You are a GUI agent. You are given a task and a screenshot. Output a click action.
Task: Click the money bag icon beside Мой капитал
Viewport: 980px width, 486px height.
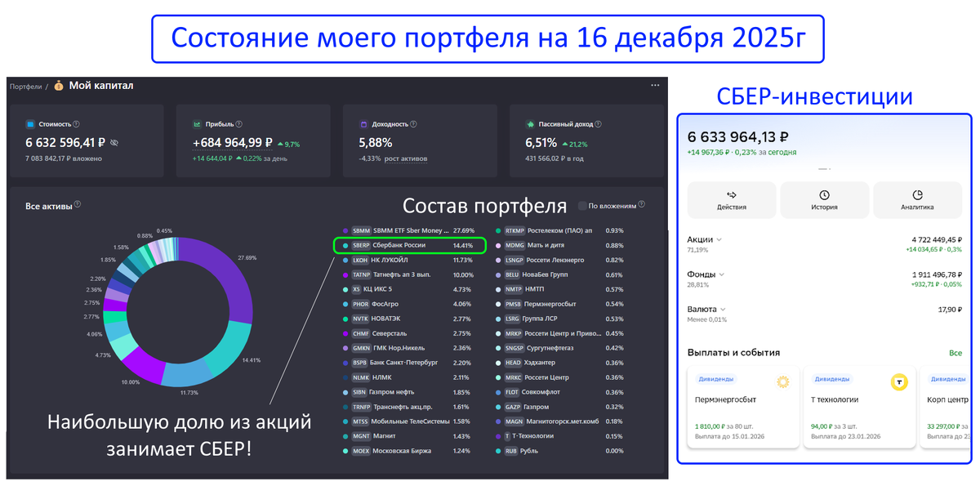(59, 85)
